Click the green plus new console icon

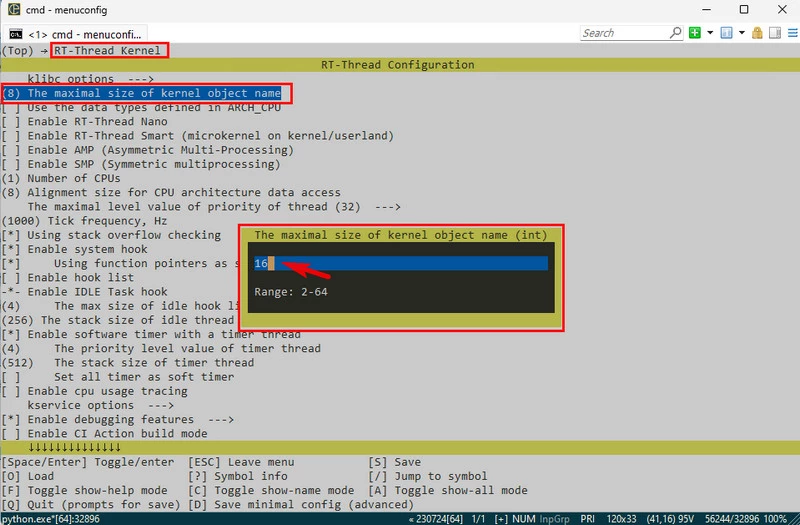click(694, 33)
